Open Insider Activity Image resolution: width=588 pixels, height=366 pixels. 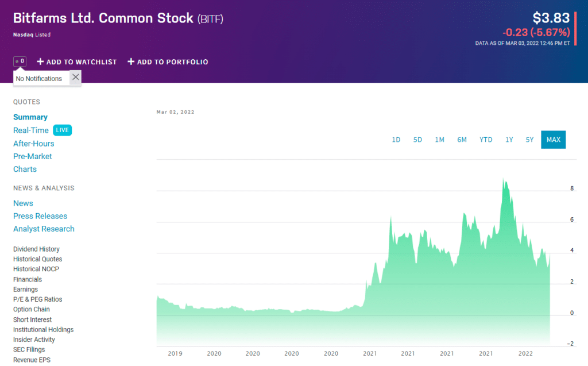coord(34,340)
